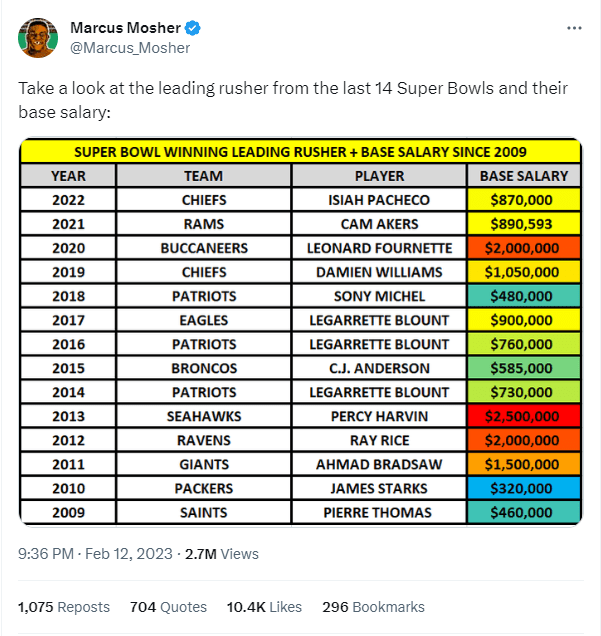Image resolution: width=601 pixels, height=636 pixels.
Task: Click the ISIAH PACHECO player cell
Action: (x=379, y=200)
